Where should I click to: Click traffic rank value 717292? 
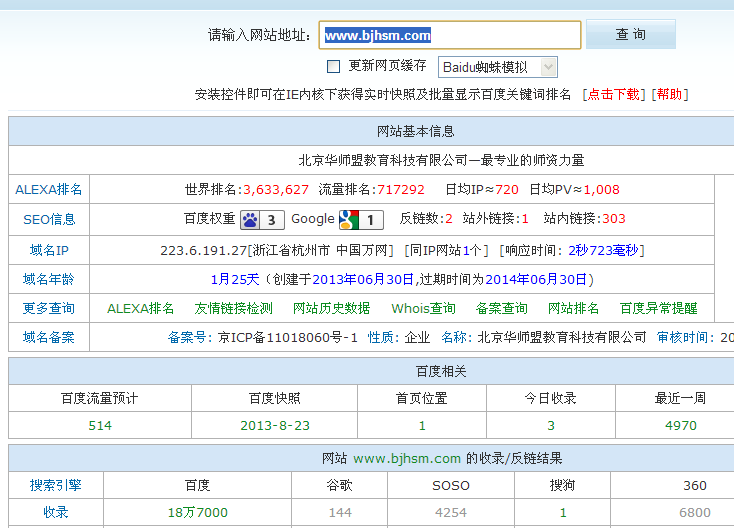click(401, 190)
